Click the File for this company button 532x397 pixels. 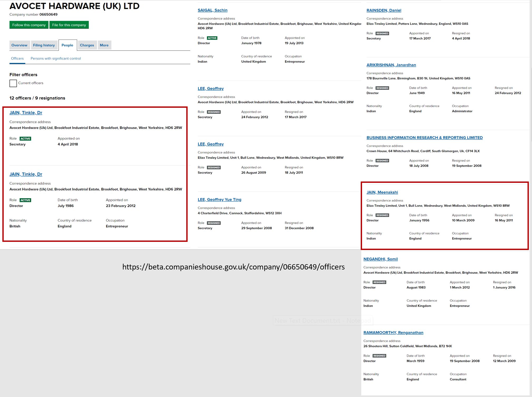69,25
